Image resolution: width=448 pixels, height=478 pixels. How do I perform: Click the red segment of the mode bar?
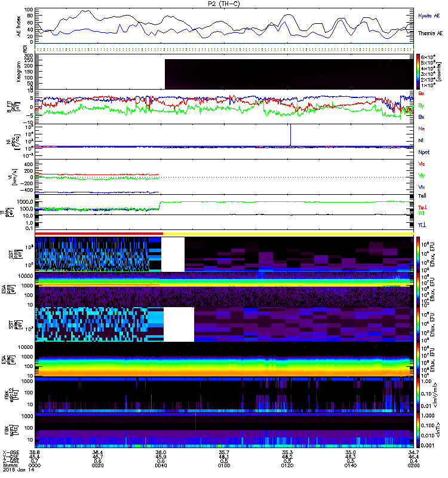[x=99, y=234]
